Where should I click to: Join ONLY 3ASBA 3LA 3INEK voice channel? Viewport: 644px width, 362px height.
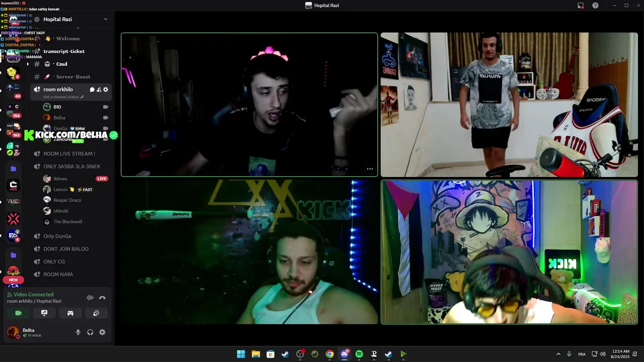[x=70, y=166]
